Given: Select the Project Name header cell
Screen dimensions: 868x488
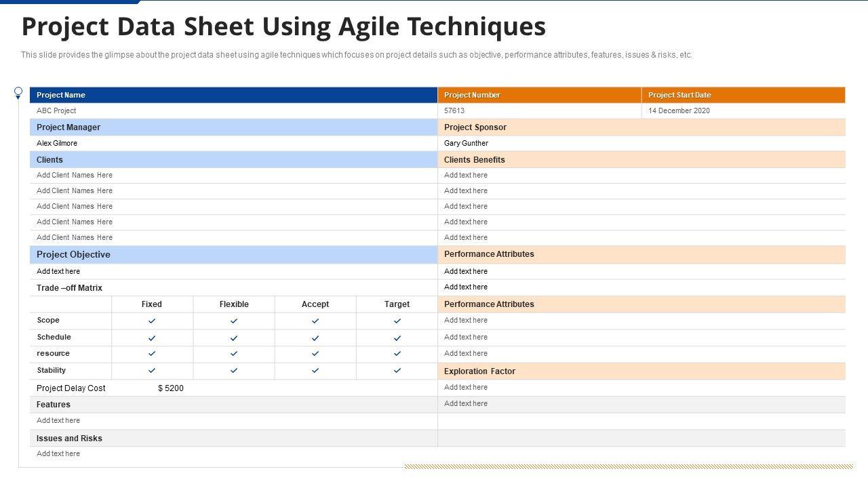Looking at the screenshot, I should (x=61, y=95).
